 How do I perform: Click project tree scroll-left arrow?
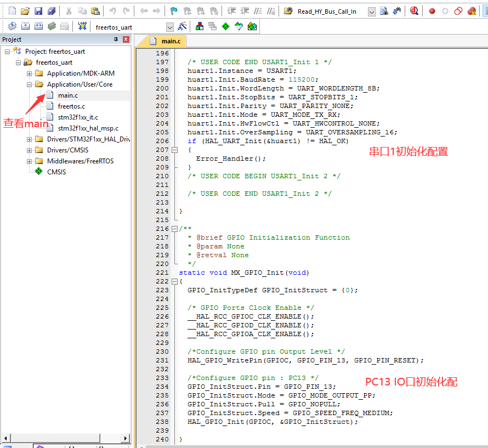[5, 438]
